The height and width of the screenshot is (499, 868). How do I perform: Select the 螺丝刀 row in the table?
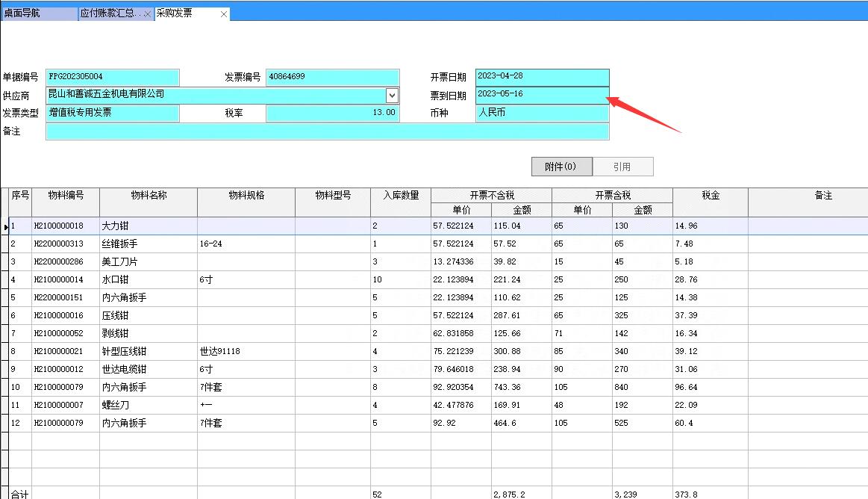pyautogui.click(x=148, y=405)
